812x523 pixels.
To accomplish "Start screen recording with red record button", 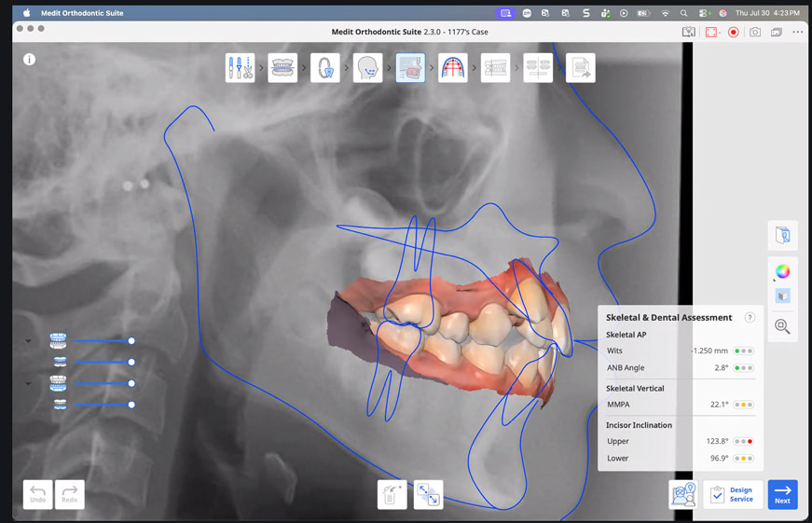I will [x=734, y=32].
